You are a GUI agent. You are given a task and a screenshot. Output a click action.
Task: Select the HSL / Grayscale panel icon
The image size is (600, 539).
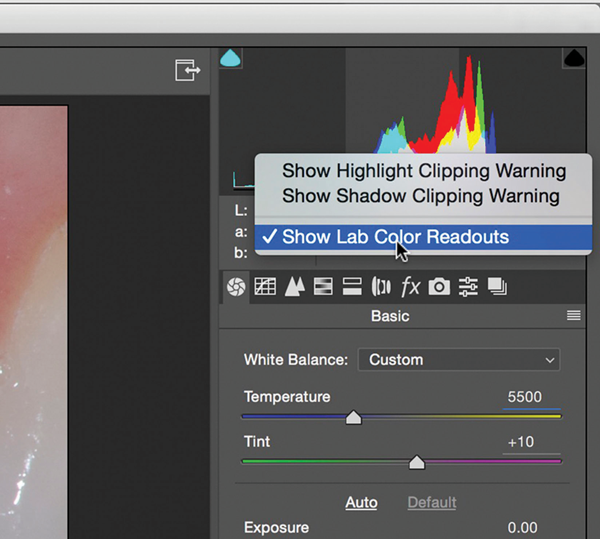[x=323, y=287]
